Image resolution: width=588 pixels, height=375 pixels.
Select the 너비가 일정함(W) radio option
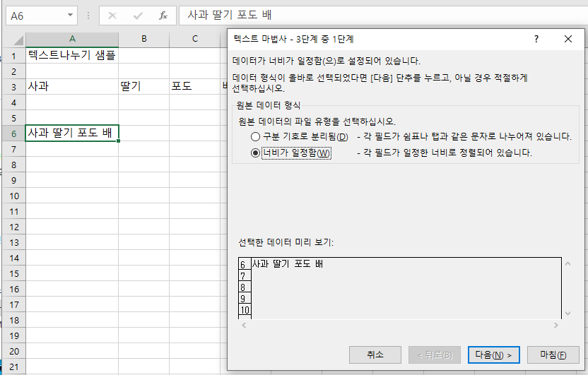[291, 153]
